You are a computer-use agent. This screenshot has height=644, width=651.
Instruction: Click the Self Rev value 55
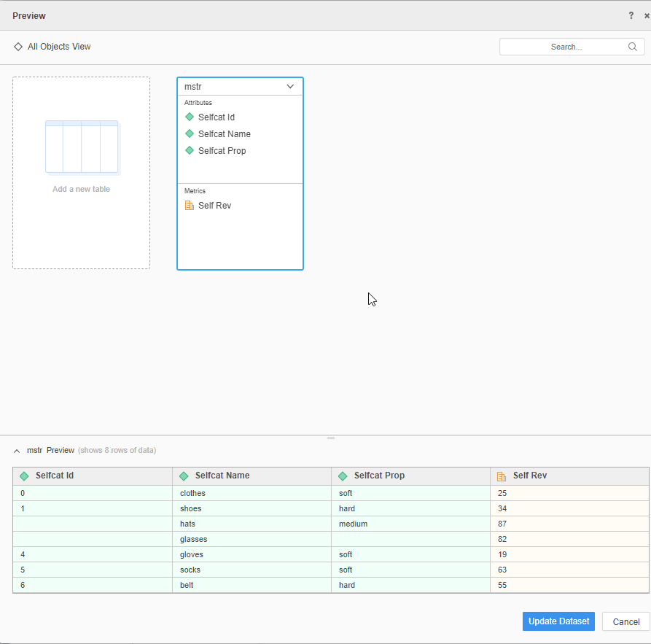[x=569, y=585]
